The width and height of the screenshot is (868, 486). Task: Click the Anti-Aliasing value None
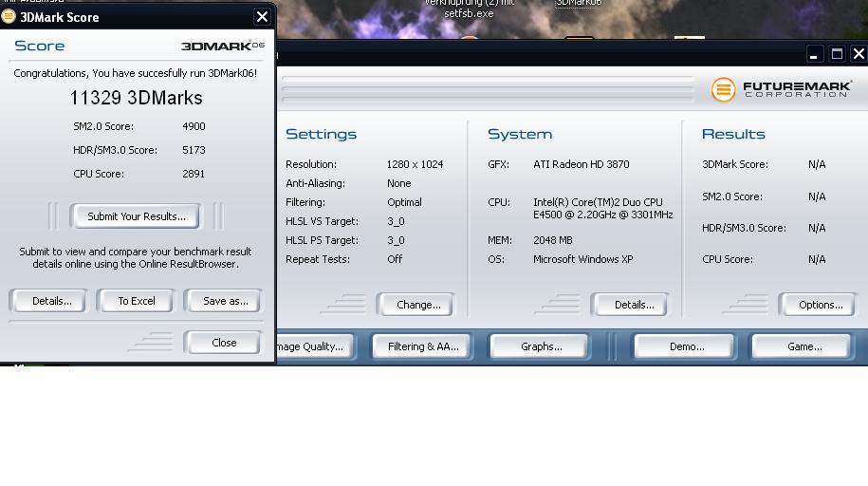[398, 183]
